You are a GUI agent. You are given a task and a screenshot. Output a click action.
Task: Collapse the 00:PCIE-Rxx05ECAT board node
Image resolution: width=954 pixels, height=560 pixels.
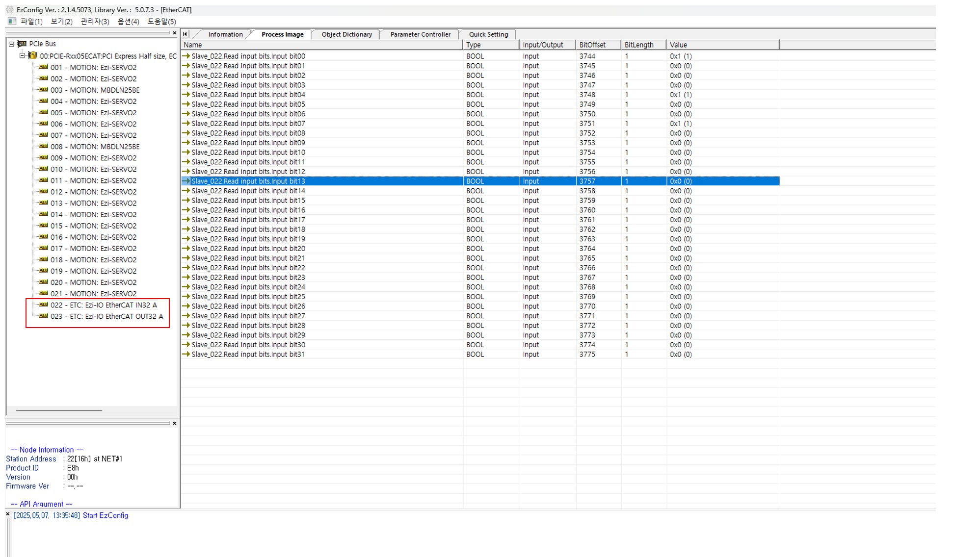(22, 55)
